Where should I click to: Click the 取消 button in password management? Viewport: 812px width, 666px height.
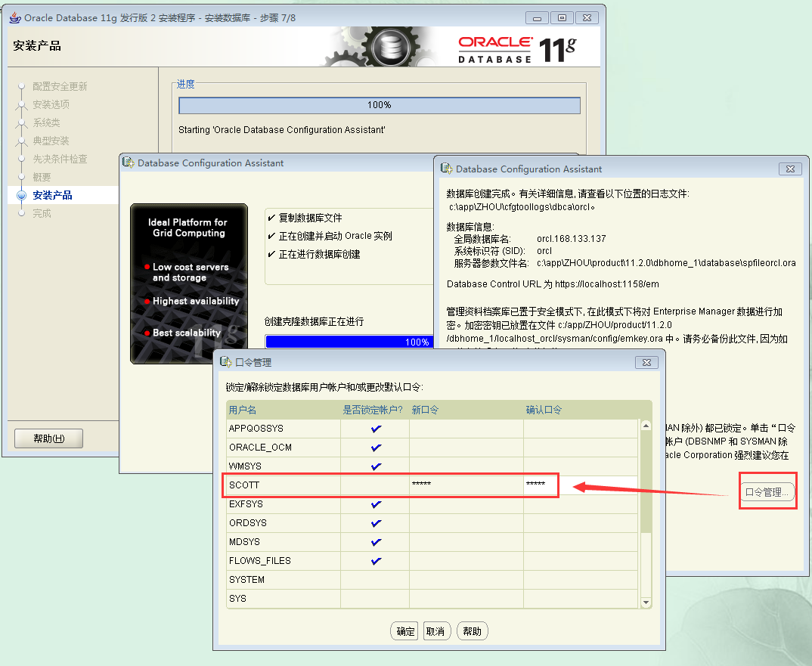coord(436,631)
